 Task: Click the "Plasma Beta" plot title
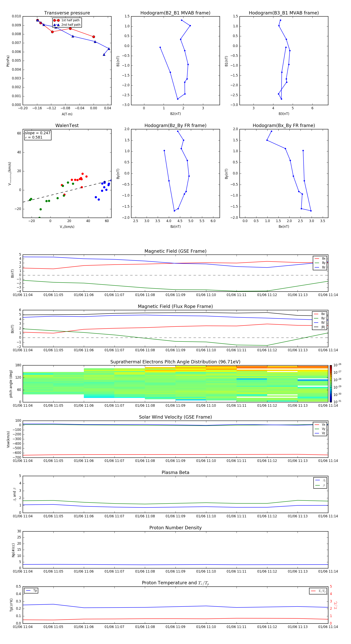click(175, 472)
